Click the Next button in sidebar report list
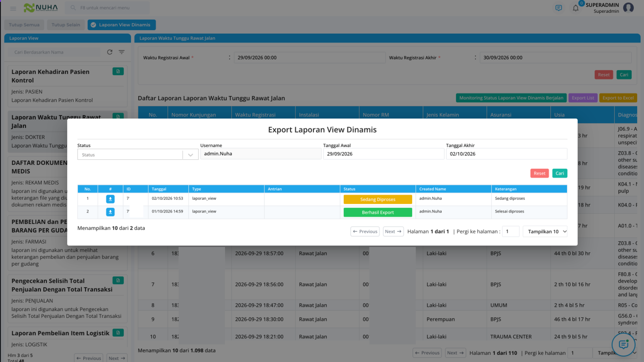This screenshot has width=644, height=362. click(117, 358)
